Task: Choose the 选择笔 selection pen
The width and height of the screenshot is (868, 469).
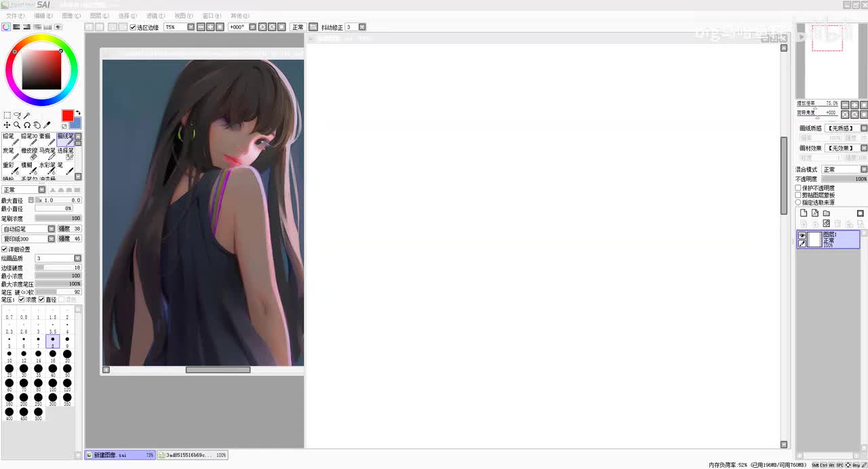Action: [65, 154]
